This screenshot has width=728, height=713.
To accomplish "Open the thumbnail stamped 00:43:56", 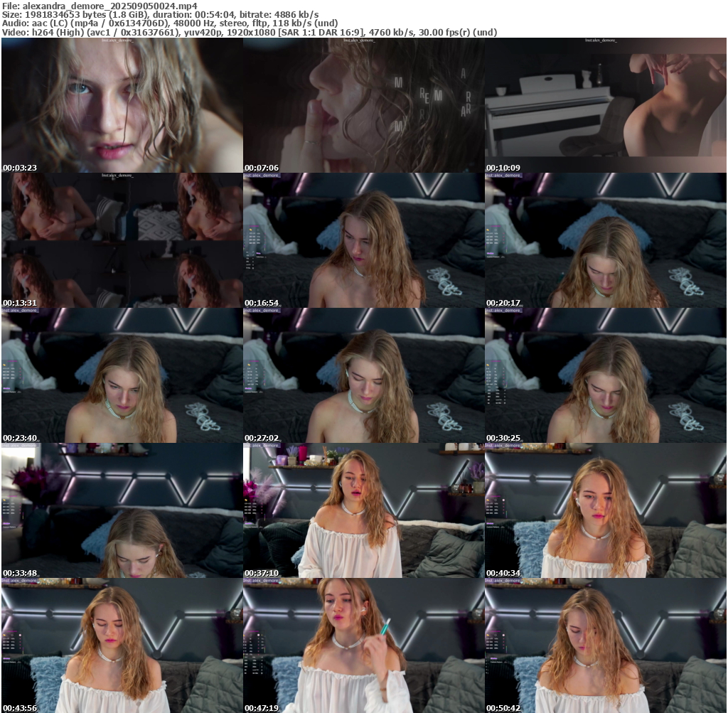I will [x=122, y=645].
